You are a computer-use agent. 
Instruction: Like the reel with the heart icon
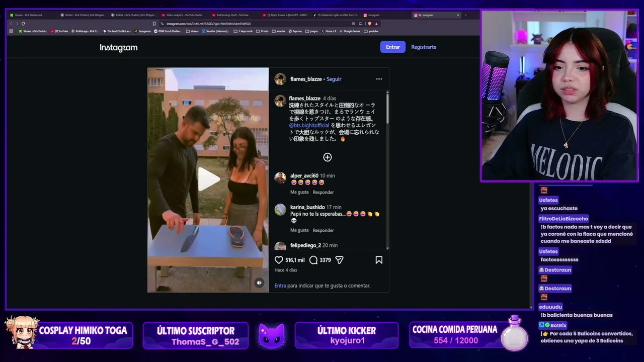coord(279,260)
